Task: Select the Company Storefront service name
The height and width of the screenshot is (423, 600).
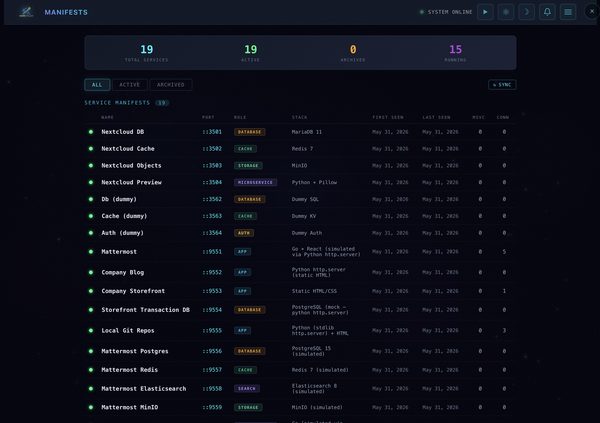Action: [133, 291]
